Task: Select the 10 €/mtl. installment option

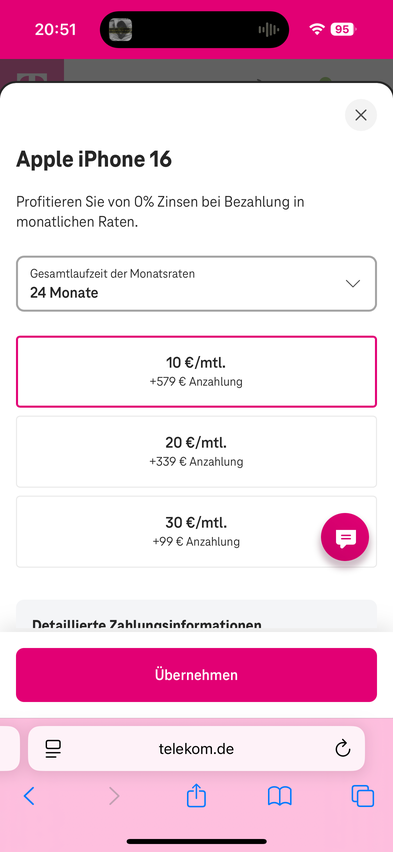Action: pyautogui.click(x=196, y=372)
